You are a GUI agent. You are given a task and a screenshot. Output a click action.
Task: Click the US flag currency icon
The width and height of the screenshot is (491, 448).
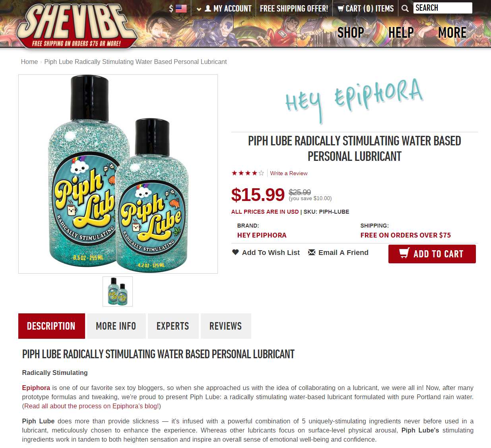[x=181, y=8]
